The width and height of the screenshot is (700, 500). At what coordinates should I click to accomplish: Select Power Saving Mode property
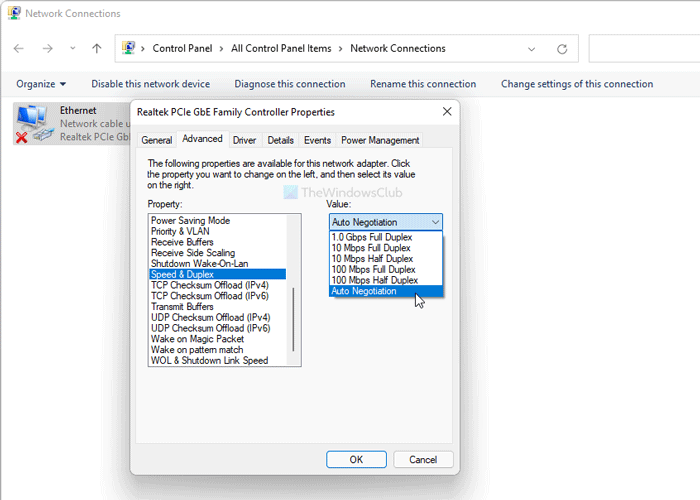click(x=217, y=221)
